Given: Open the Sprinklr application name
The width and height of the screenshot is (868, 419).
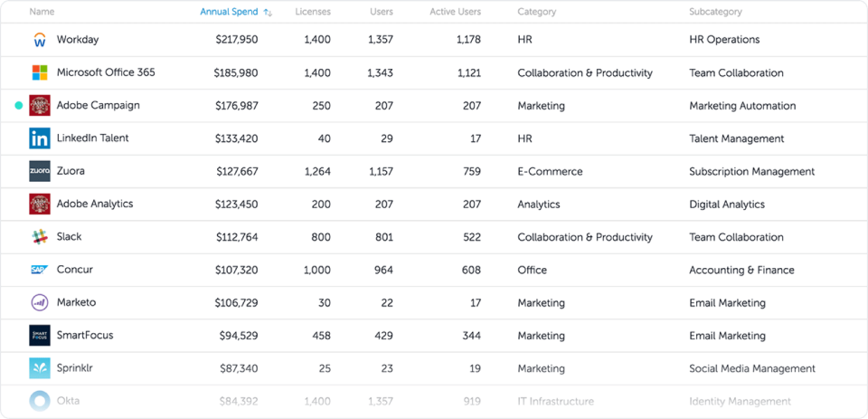Looking at the screenshot, I should (x=75, y=368).
